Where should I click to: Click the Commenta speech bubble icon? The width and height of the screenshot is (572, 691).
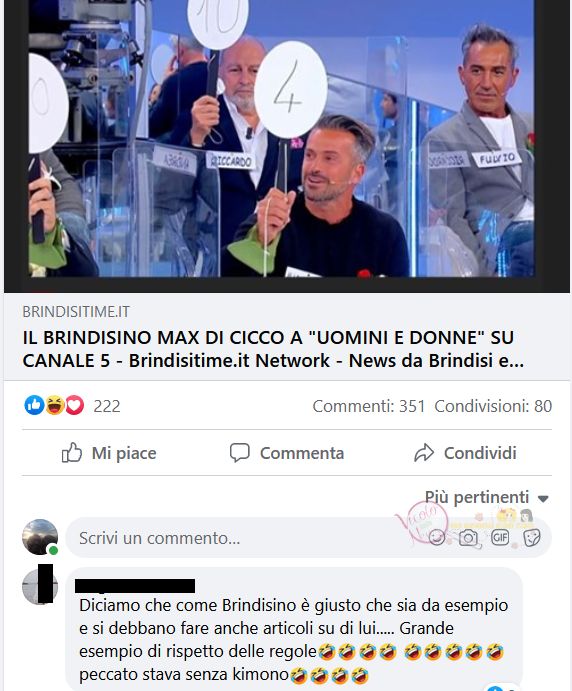tap(240, 453)
